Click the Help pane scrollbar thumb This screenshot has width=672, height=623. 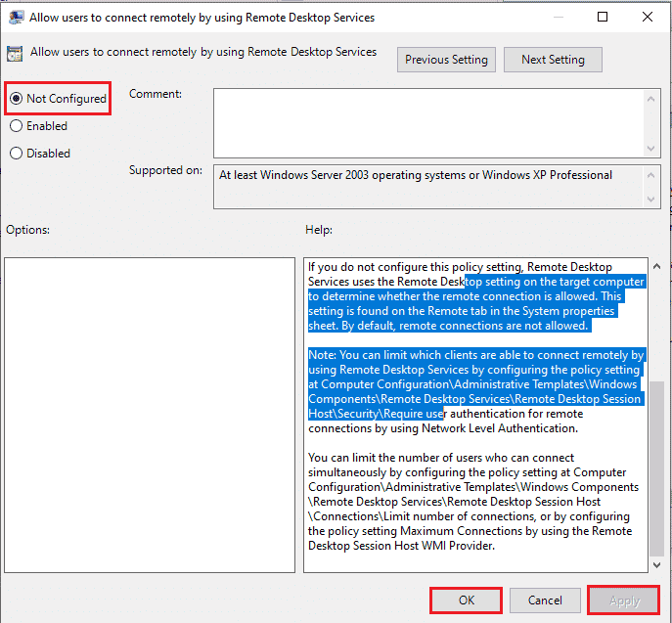(x=656, y=468)
